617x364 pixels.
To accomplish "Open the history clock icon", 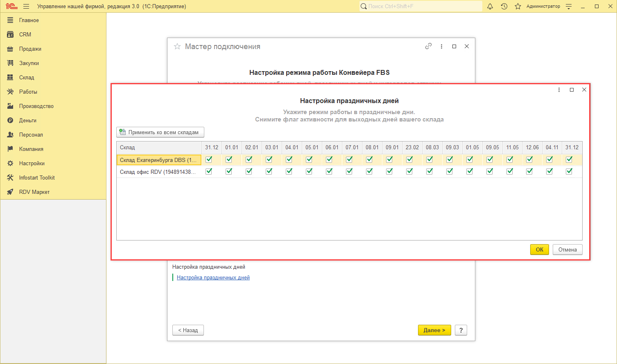I will tap(504, 6).
